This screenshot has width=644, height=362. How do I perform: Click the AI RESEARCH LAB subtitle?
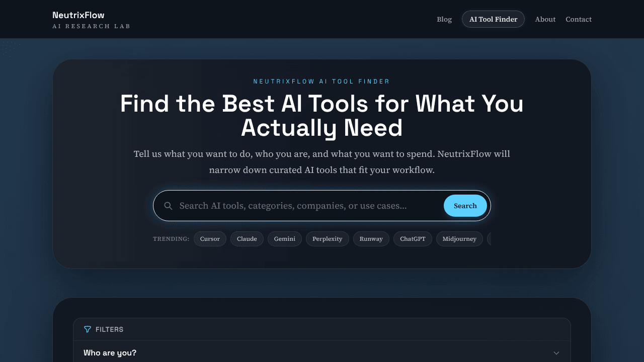point(91,26)
